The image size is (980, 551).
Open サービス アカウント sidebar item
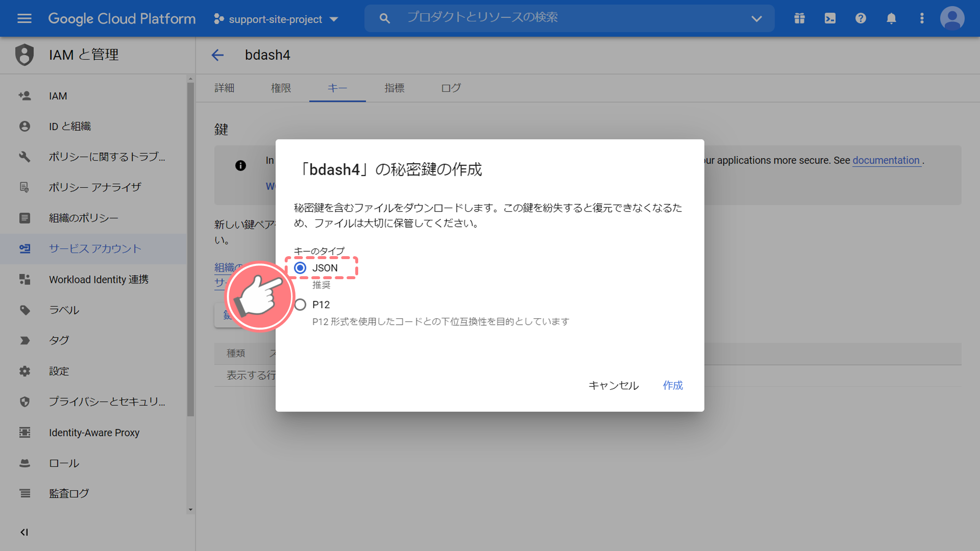[x=93, y=249]
